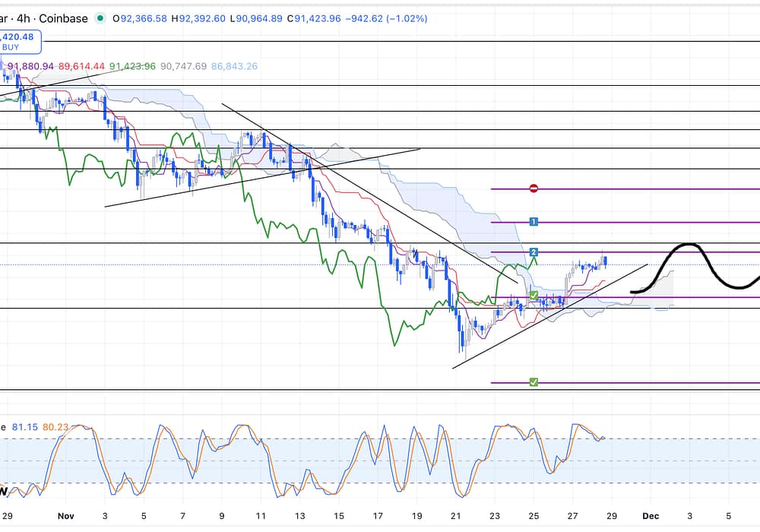Click the red 89,614.44 indicator value
Image resolution: width=760 pixels, height=532 pixels.
coord(81,67)
